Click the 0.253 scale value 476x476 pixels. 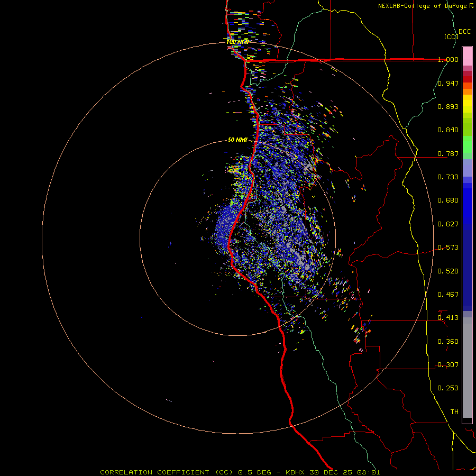click(x=448, y=388)
